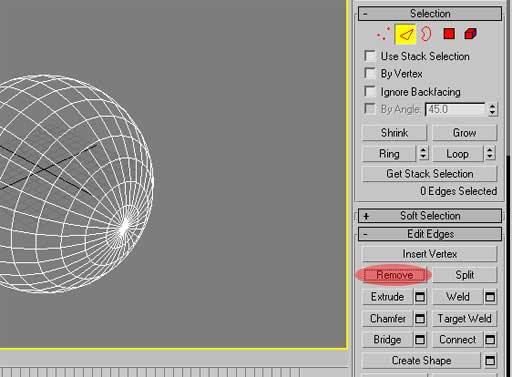This screenshot has width=512, height=377.
Task: Click the Remove edge button
Action: pyautogui.click(x=394, y=275)
